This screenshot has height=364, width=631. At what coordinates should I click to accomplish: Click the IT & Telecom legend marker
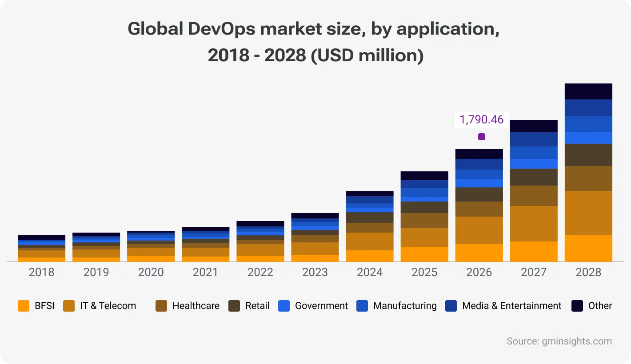point(68,306)
